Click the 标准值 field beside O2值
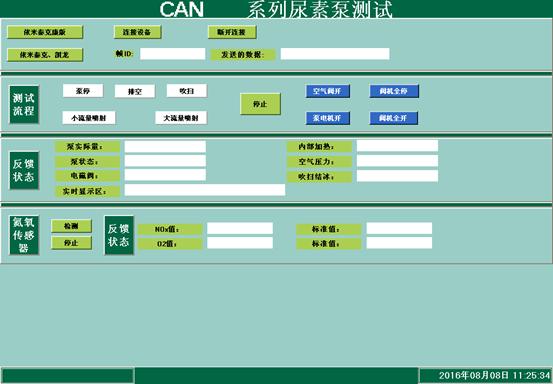The image size is (553, 384). tap(399, 243)
